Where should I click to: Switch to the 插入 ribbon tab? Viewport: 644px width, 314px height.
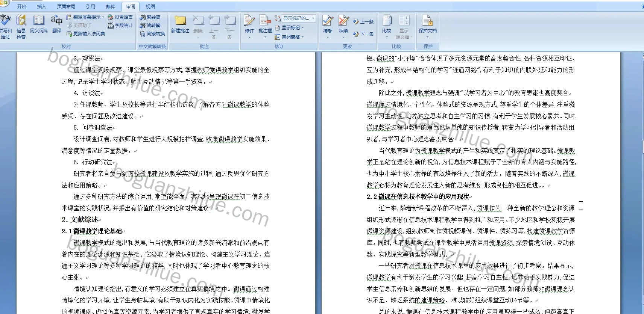pos(41,6)
